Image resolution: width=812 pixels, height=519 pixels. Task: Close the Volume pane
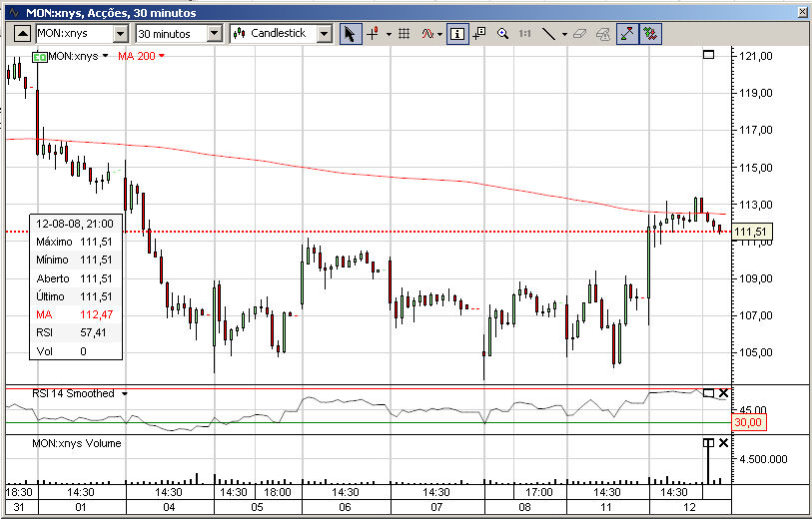tap(723, 443)
